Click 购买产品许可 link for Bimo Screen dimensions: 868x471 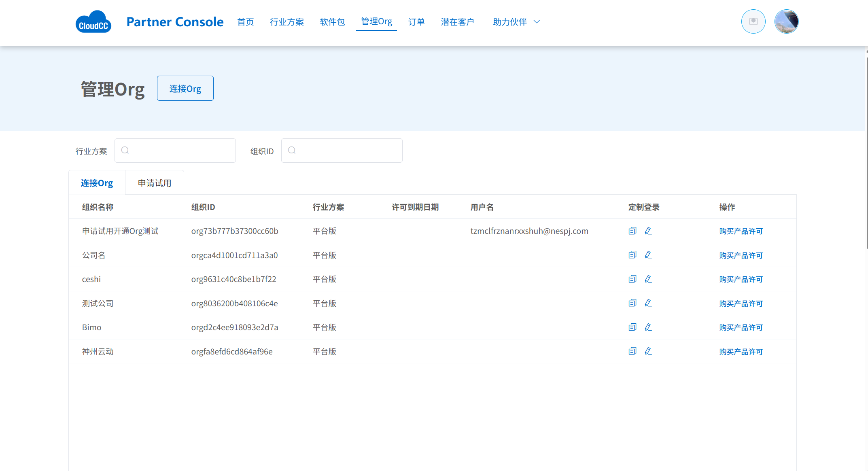[741, 327]
